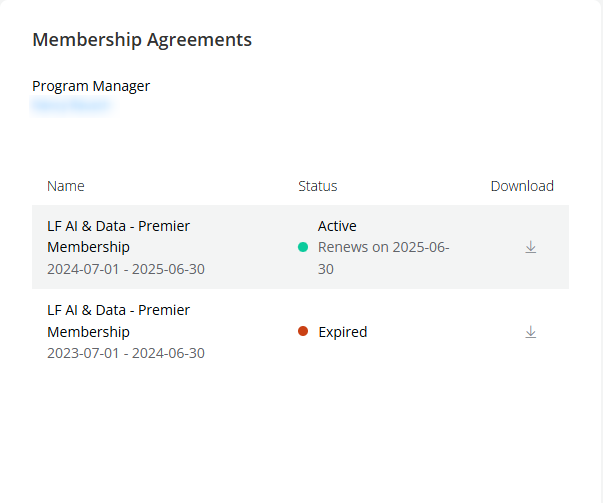This screenshot has height=503, width=603.
Task: Click the Program Manager label
Action: [x=91, y=86]
